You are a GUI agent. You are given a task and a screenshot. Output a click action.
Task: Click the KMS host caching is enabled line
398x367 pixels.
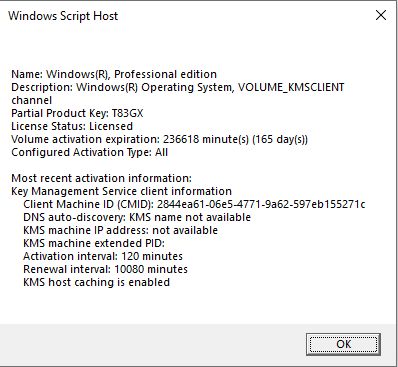click(96, 282)
